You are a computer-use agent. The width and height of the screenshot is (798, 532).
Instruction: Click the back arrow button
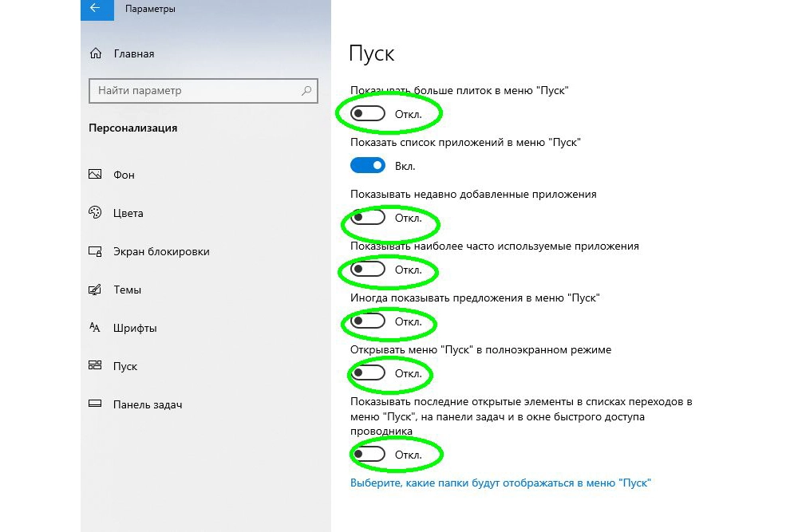[97, 9]
